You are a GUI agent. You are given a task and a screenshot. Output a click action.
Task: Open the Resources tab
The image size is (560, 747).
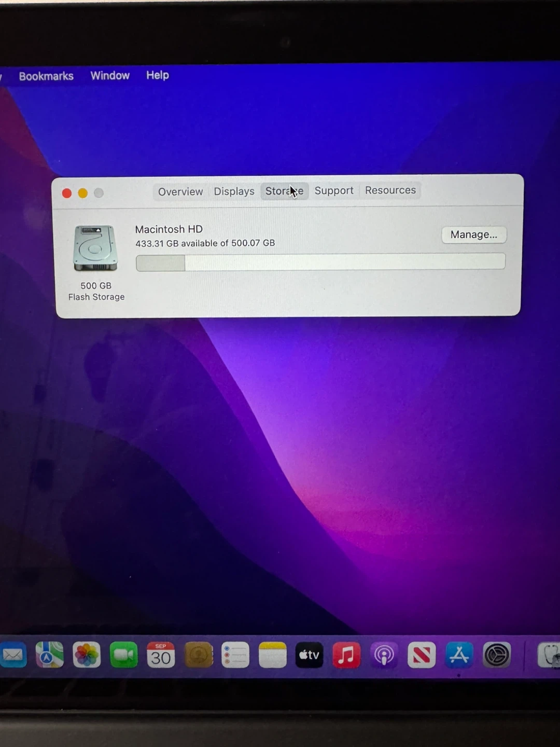[390, 190]
